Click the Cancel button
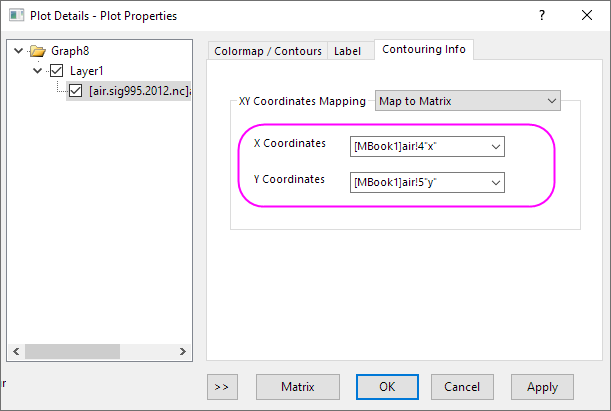Image resolution: width=611 pixels, height=411 pixels. (461, 386)
